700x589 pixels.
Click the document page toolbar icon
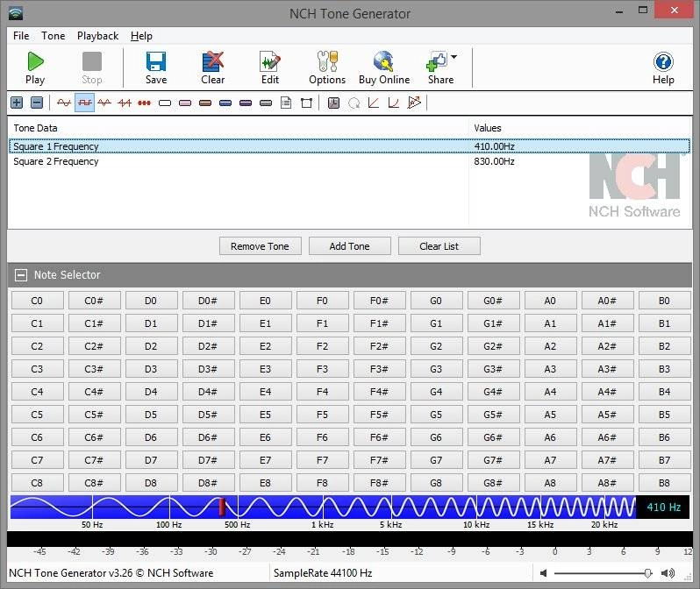pos(286,103)
